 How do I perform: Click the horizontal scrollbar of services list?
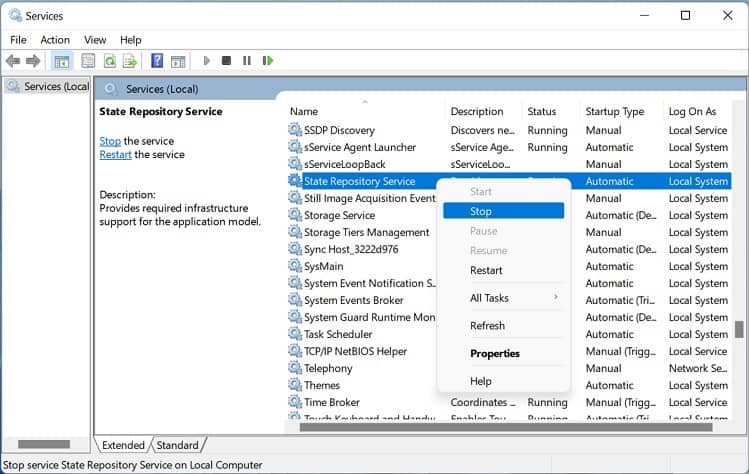(x=506, y=427)
